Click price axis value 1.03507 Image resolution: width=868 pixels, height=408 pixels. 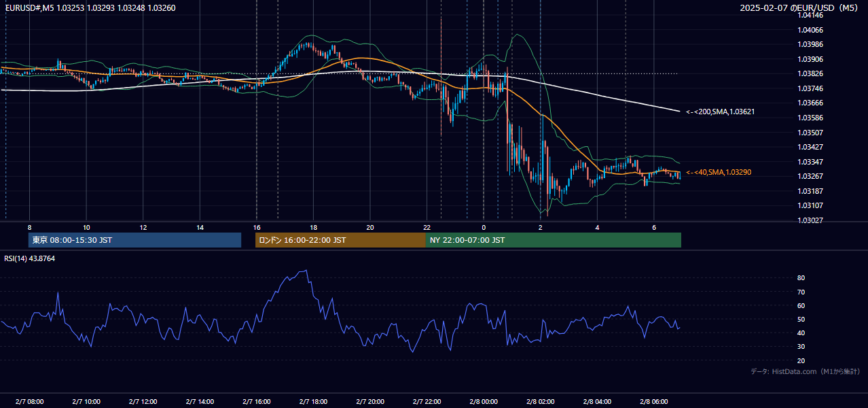(x=812, y=133)
